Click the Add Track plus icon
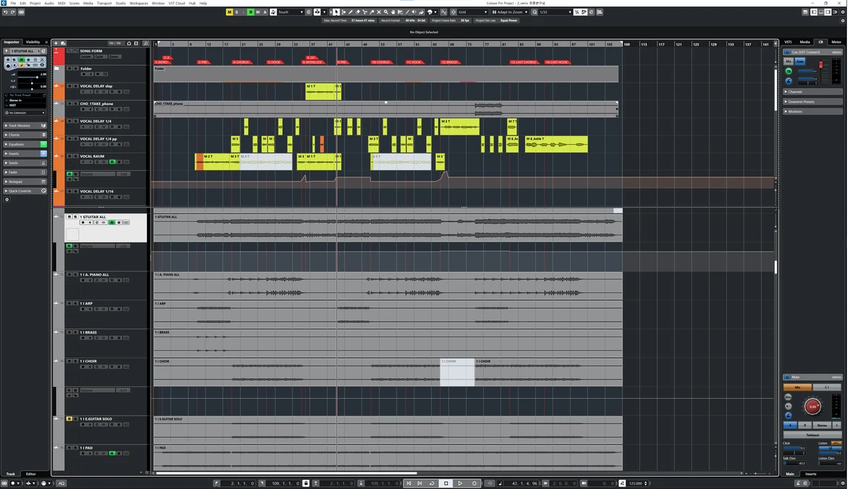Screen dimensions: 868x489 click(56, 43)
